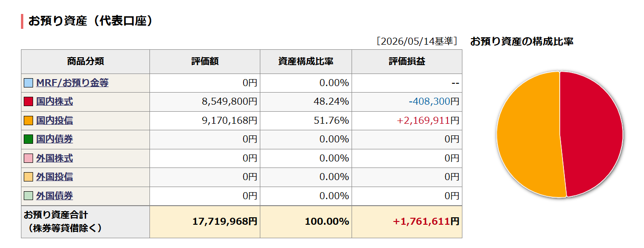The width and height of the screenshot is (644, 248).
Task: Open the 外国株式 link
Action: click(x=54, y=158)
